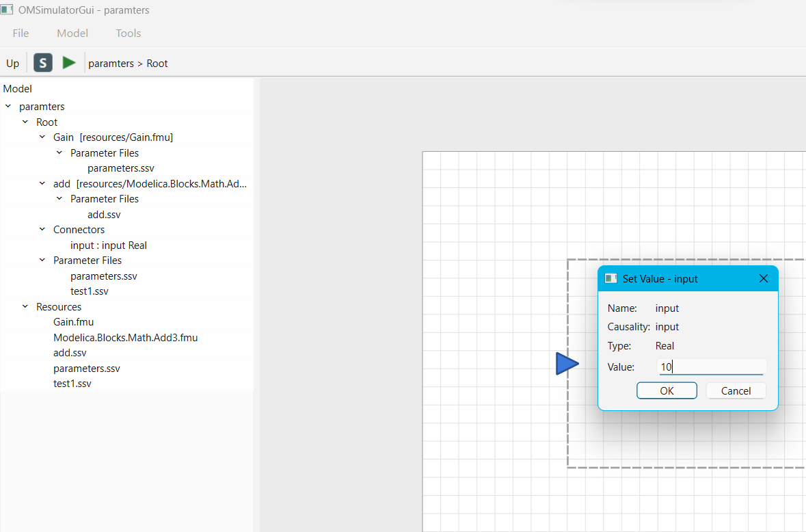Select parameters.ssv under Gain Parameter Files
Screen dimensions: 806x532
(x=121, y=168)
